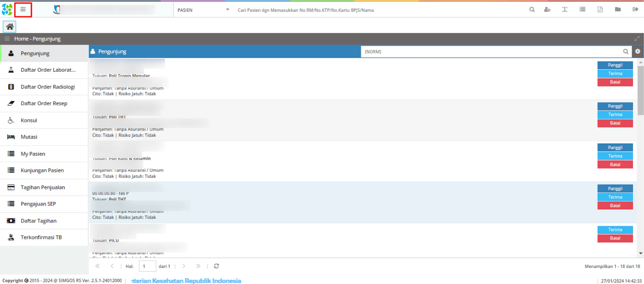Click Panggil for Poli Tropis Menular patient
The image size is (644, 284).
(x=615, y=65)
